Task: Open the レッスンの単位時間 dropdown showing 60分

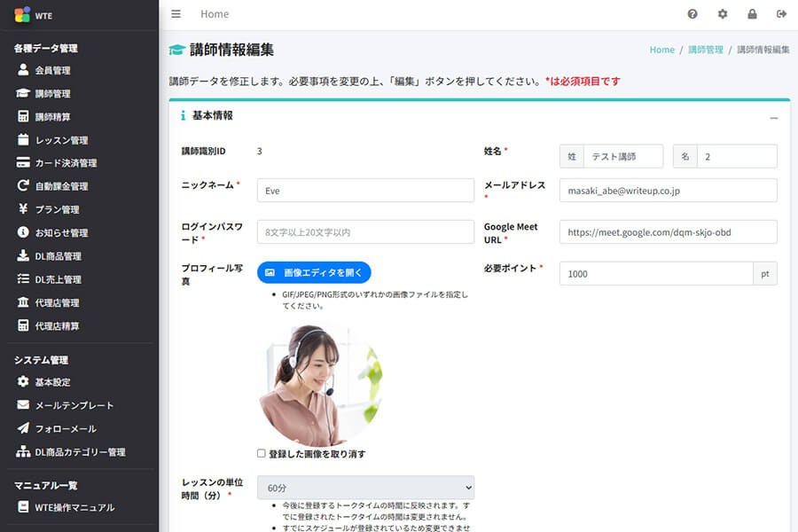Action: pyautogui.click(x=365, y=488)
